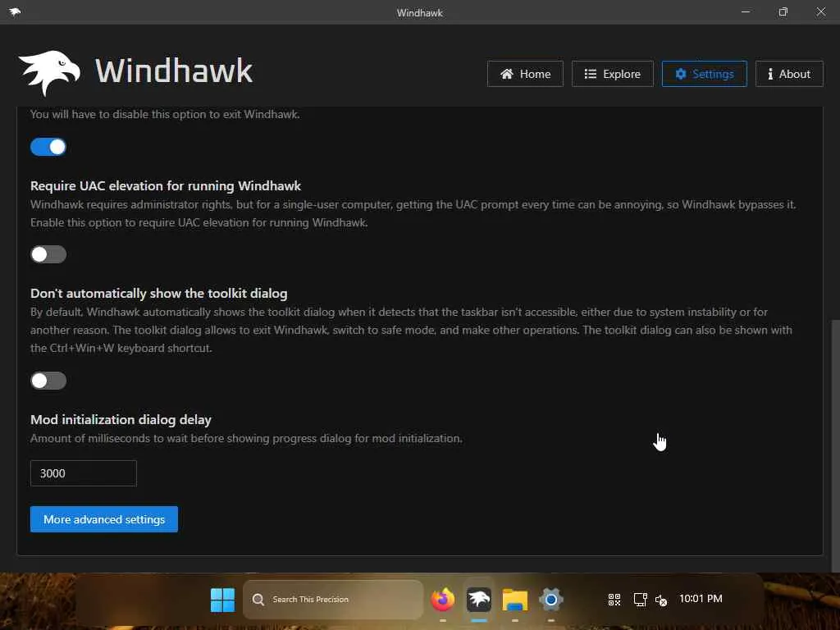The width and height of the screenshot is (840, 630).
Task: Click the Mod initialization dialog delay heading
Action: [121, 419]
